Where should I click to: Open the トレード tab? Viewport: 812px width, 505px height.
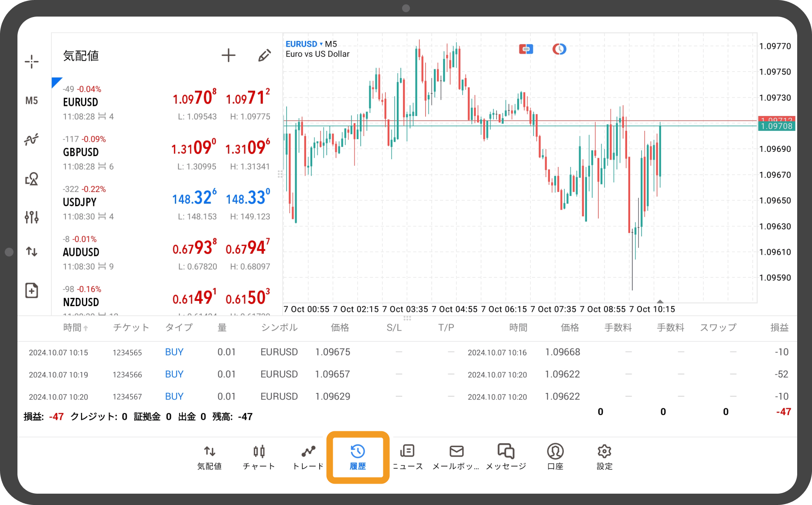pos(308,457)
